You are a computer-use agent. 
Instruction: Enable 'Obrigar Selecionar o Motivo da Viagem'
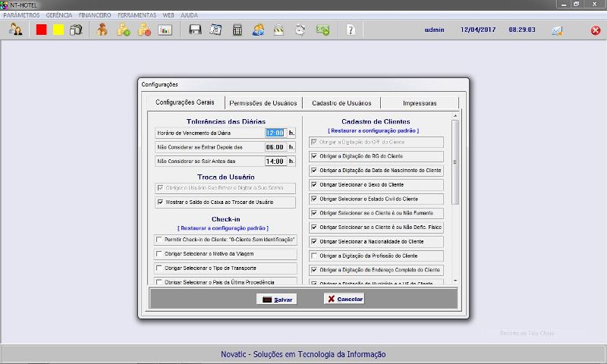pyautogui.click(x=159, y=254)
